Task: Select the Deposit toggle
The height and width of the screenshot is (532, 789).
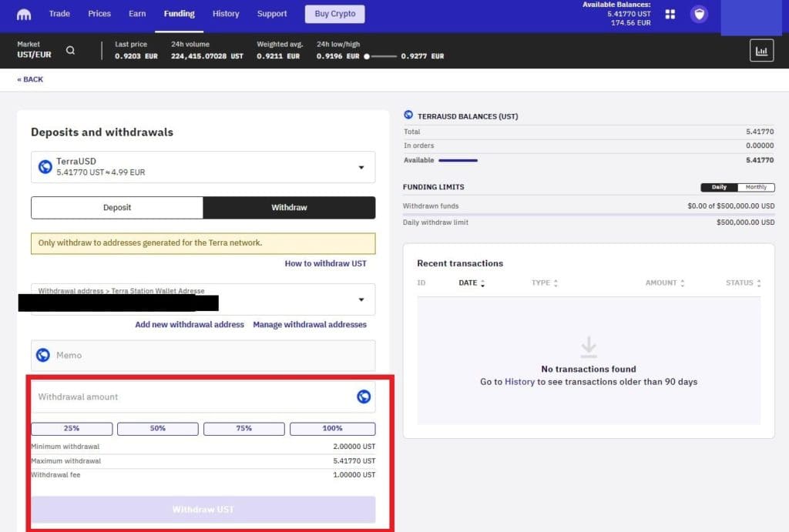Action: (117, 208)
